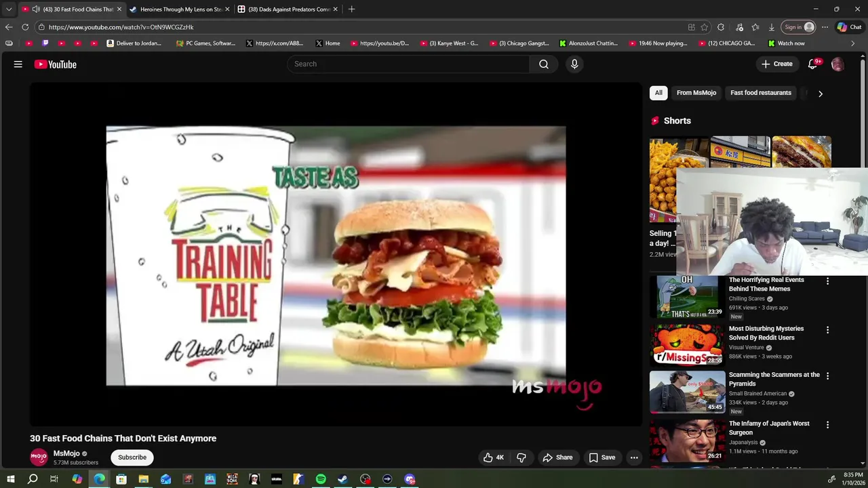Close the Heroines Through My Lens tab
Screen dimensions: 868x488
(x=227, y=9)
